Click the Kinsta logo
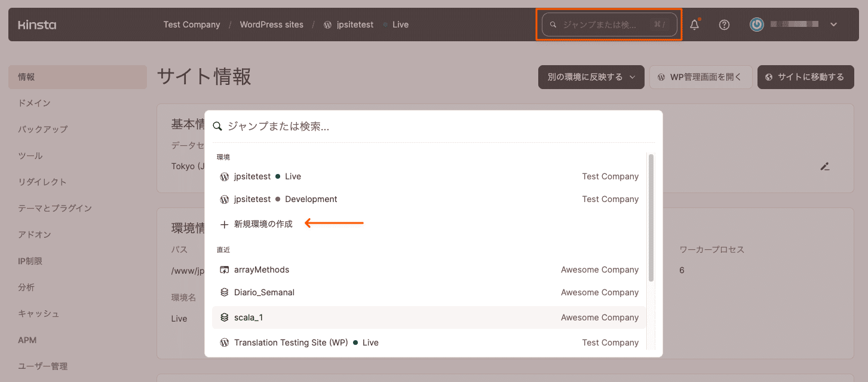This screenshot has height=382, width=868. (x=37, y=25)
